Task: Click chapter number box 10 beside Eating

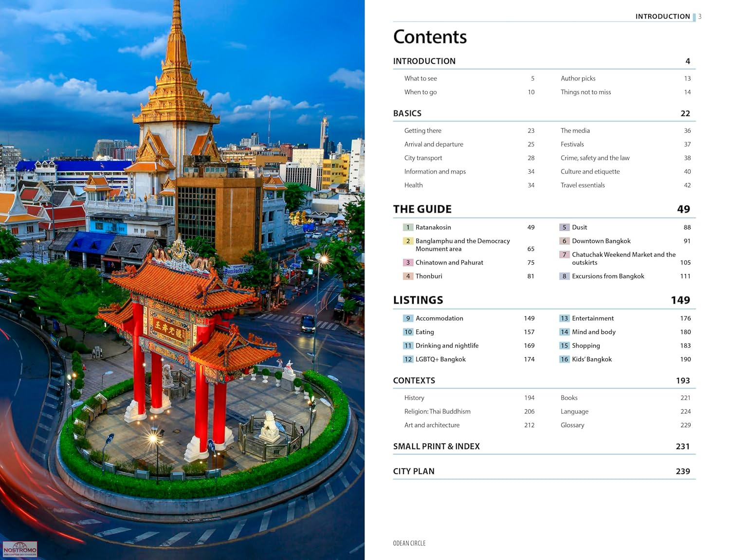Action: tap(408, 332)
